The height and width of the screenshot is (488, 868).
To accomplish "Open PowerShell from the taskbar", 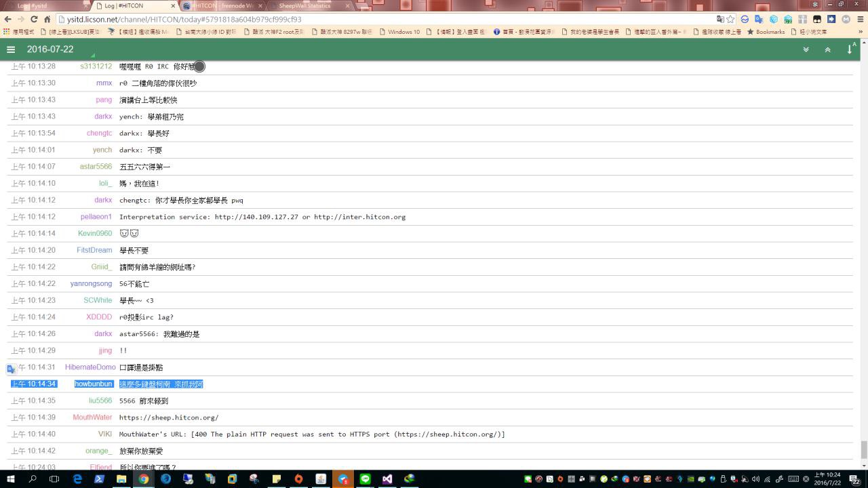I will tap(99, 479).
